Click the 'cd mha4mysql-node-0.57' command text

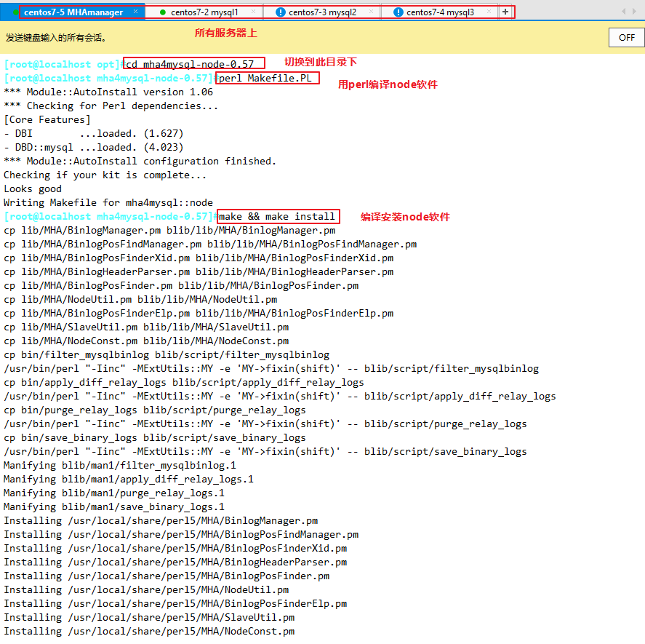pyautogui.click(x=190, y=64)
